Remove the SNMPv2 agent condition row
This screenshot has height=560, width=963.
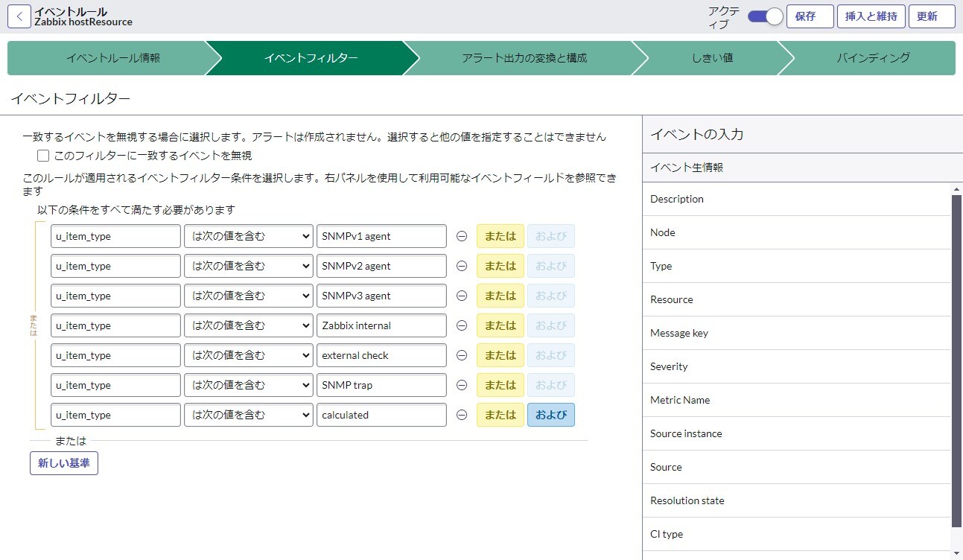tap(461, 266)
